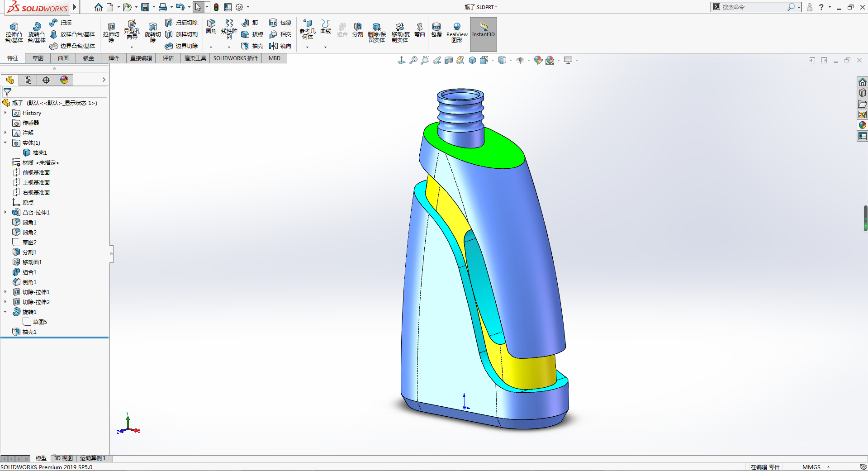
Task: Select the Intersect (相交) tool
Action: point(280,34)
